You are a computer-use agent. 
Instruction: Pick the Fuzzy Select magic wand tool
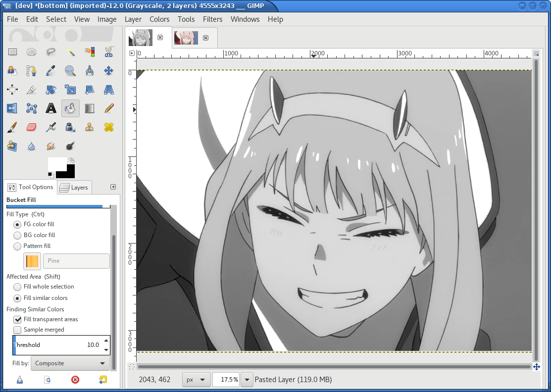[x=70, y=52]
